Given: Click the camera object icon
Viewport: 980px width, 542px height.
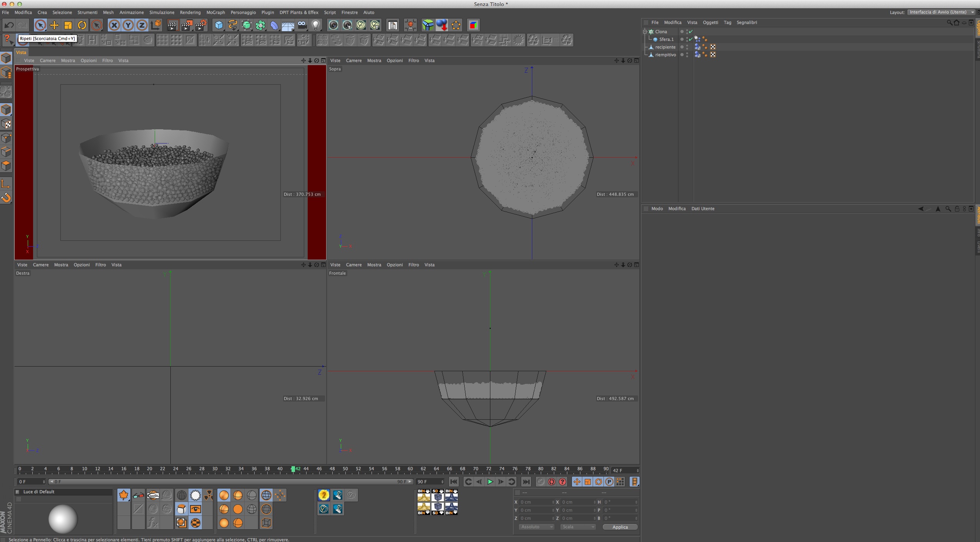Looking at the screenshot, I should 302,25.
